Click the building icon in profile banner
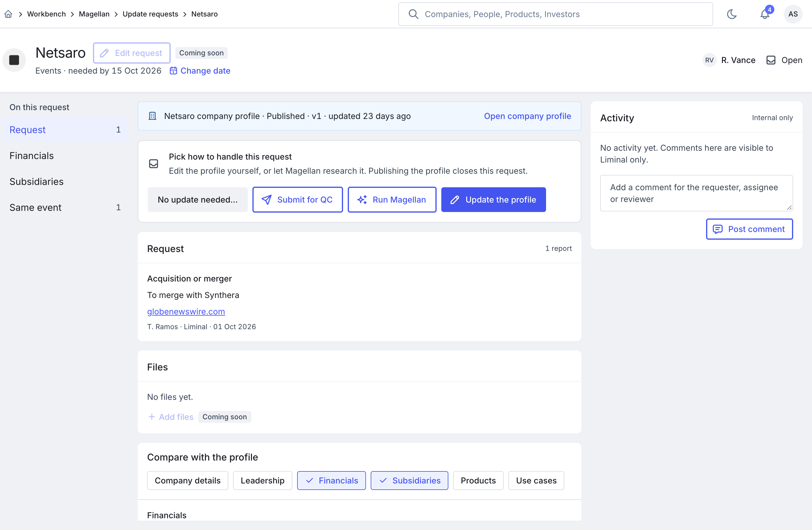812x530 pixels. point(152,116)
